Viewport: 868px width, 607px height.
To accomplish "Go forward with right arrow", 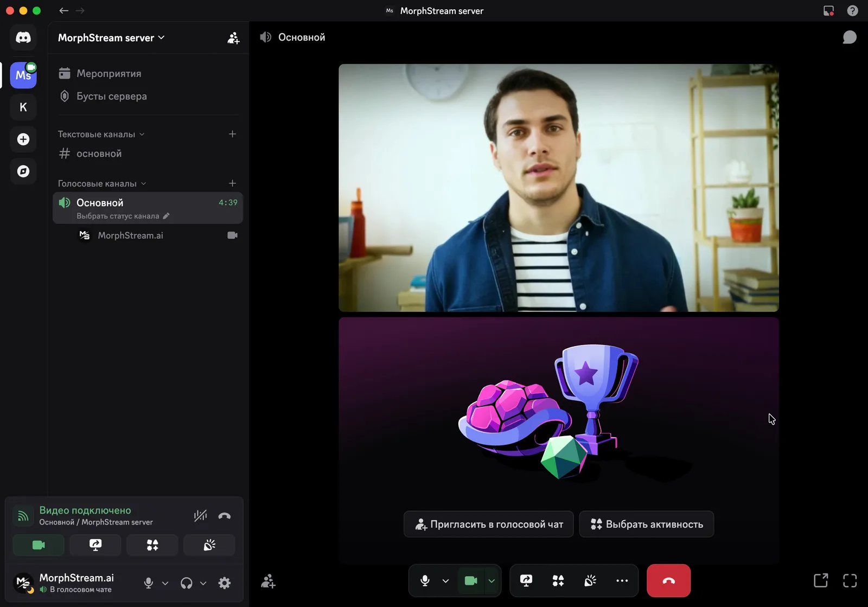I will pyautogui.click(x=80, y=10).
